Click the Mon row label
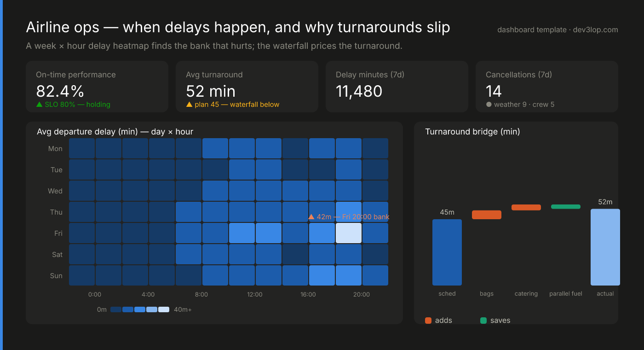The height and width of the screenshot is (350, 644). [55, 149]
